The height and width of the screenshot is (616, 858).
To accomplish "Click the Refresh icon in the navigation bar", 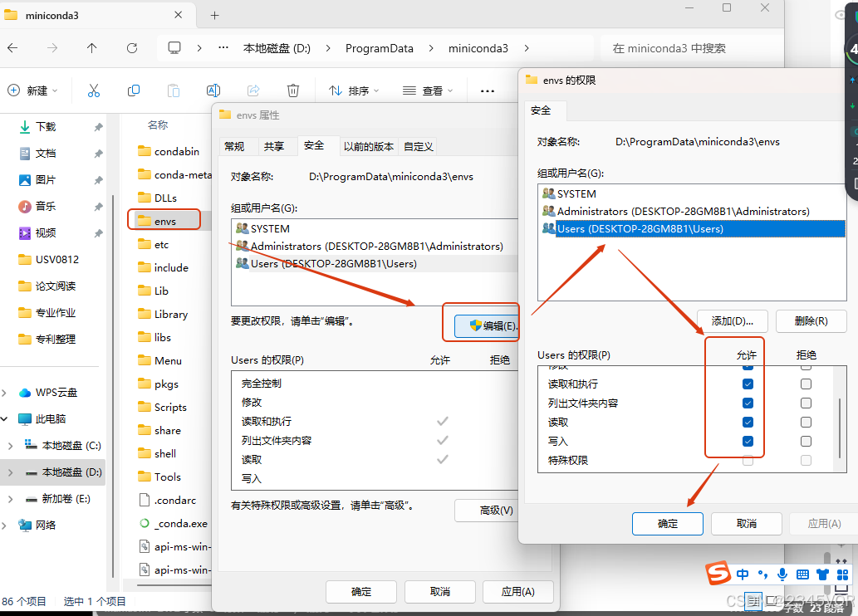I will click(x=132, y=48).
